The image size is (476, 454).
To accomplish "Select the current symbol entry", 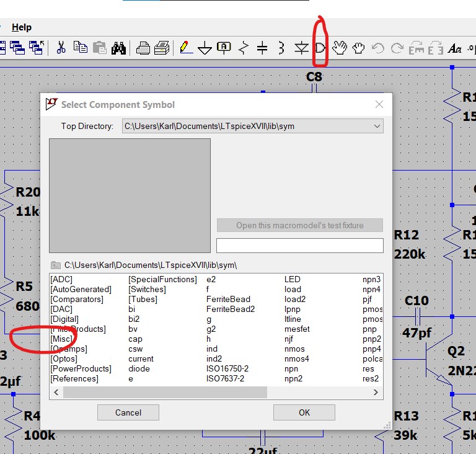I will (x=141, y=358).
